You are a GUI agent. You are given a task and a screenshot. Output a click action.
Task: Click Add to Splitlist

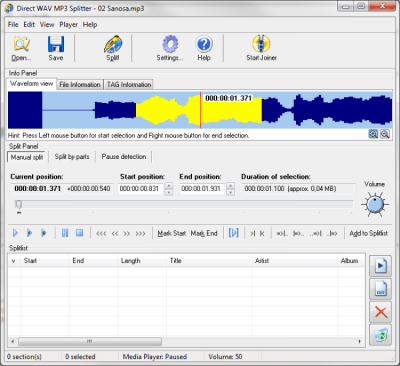[368, 233]
